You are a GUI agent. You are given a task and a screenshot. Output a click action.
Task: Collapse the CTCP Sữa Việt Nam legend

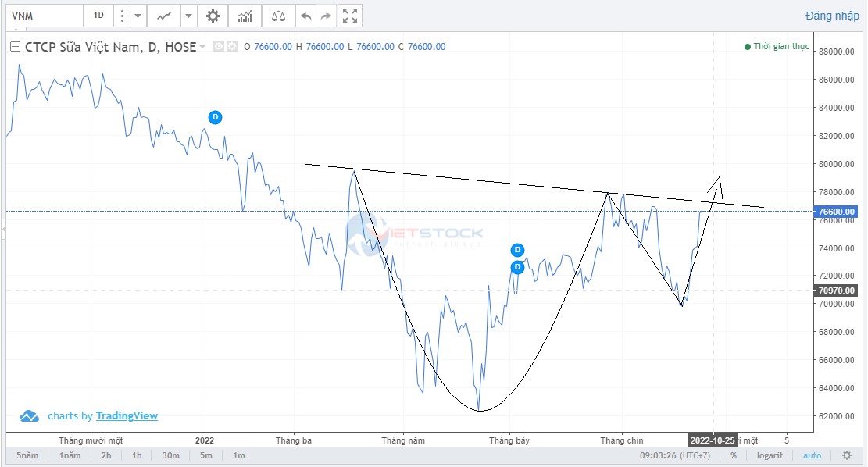(14, 47)
